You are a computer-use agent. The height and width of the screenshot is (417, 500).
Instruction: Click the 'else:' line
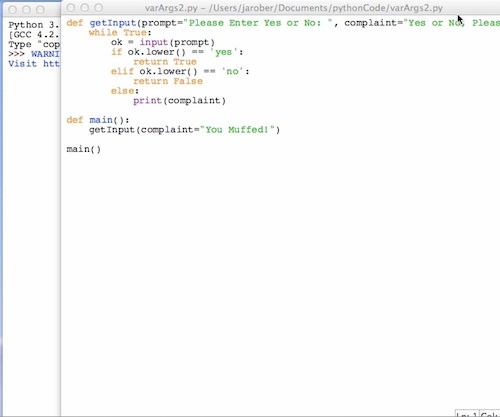point(125,91)
